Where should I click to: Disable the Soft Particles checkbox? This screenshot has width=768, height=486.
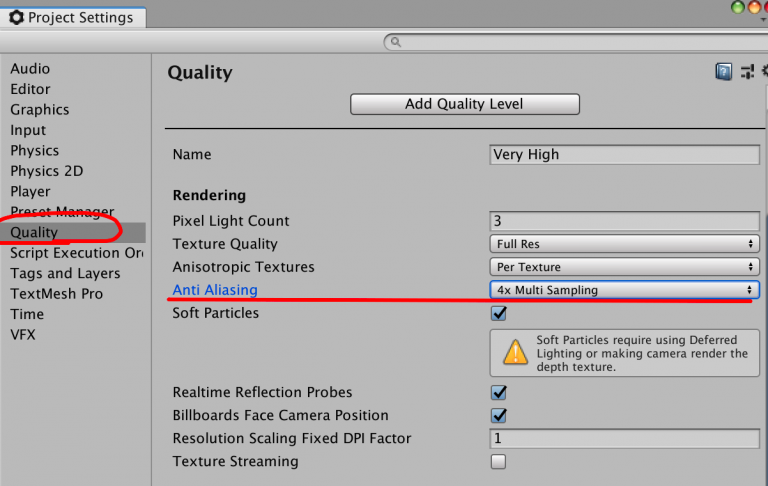tap(498, 313)
